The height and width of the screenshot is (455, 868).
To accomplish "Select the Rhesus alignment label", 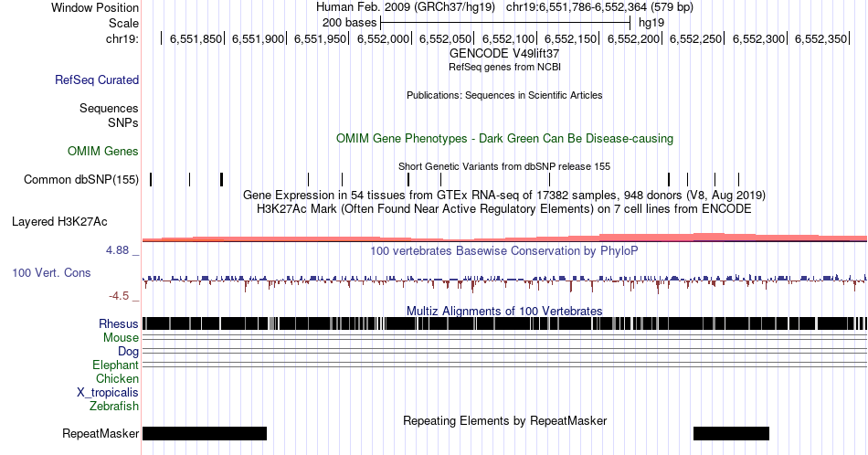I will point(119,323).
